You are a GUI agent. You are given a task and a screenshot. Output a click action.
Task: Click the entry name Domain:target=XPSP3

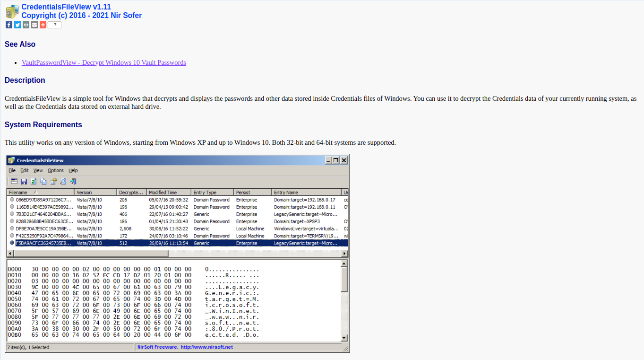point(297,221)
